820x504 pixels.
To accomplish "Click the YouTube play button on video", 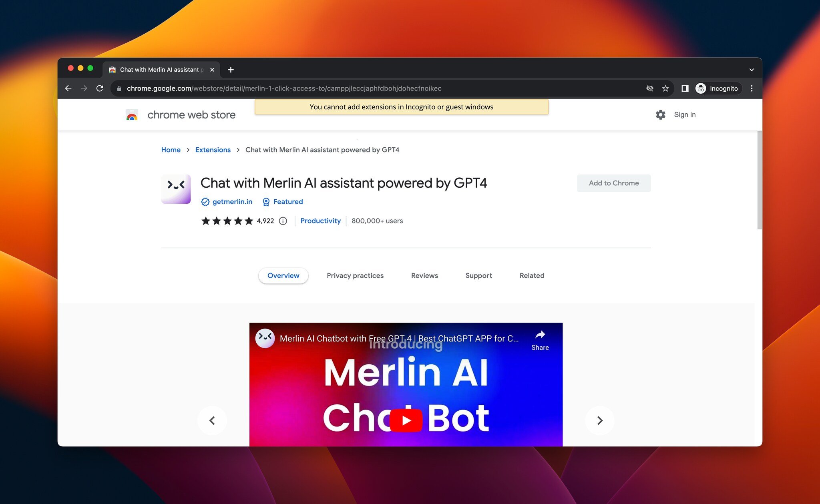I will click(406, 420).
